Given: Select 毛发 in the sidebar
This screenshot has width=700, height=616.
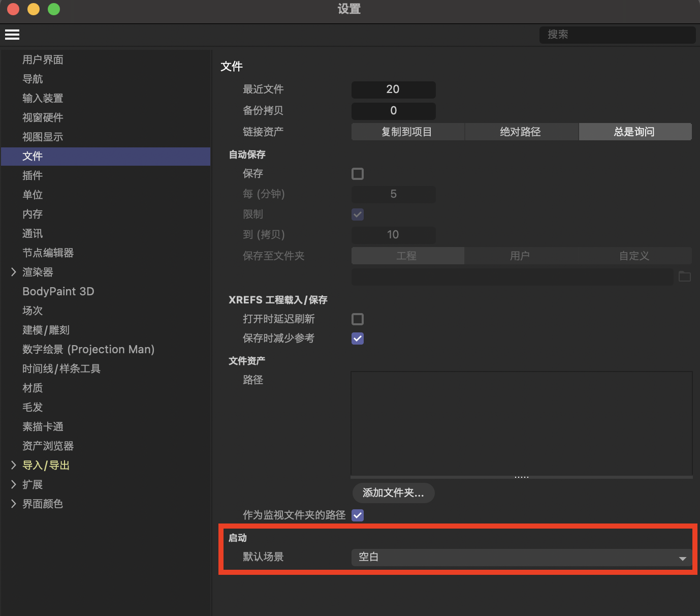Looking at the screenshot, I should (33, 407).
